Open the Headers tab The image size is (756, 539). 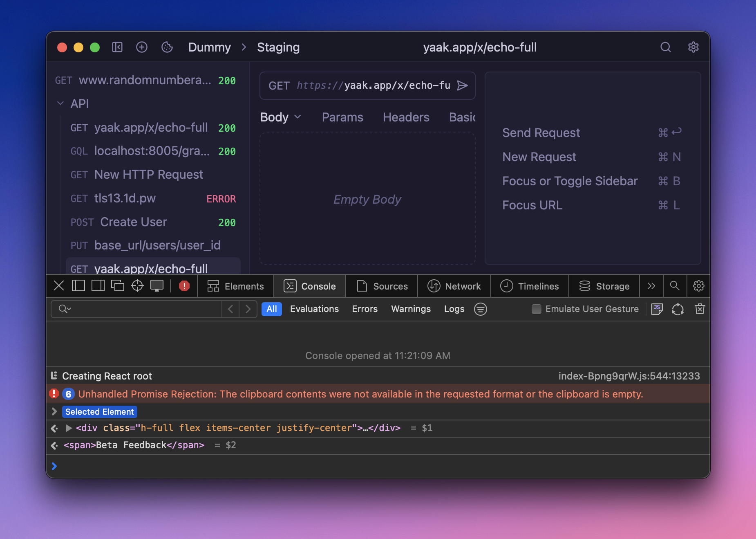(x=406, y=117)
